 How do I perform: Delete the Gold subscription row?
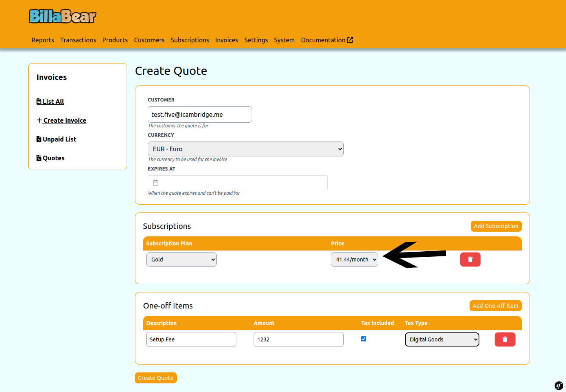point(470,260)
